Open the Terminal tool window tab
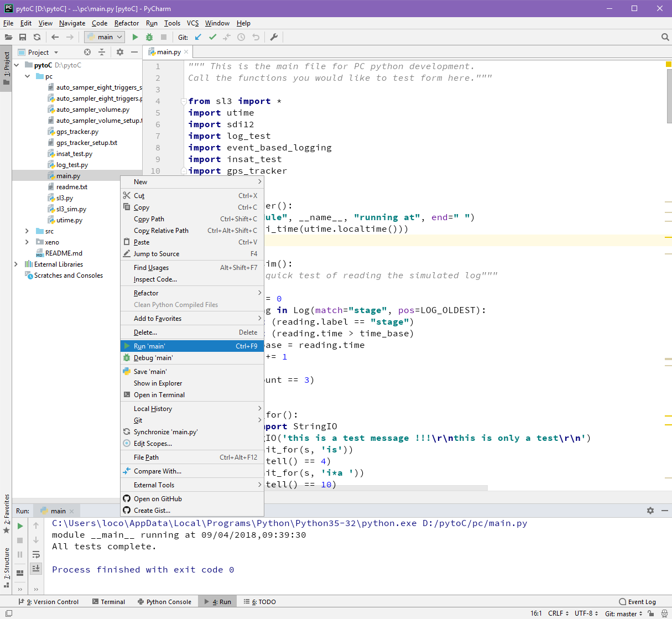The image size is (672, 619). click(x=108, y=602)
